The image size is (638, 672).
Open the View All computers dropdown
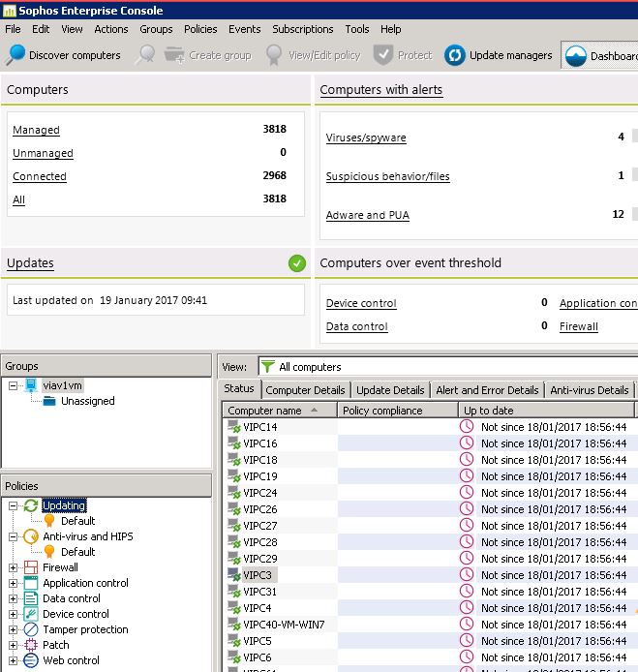click(447, 367)
